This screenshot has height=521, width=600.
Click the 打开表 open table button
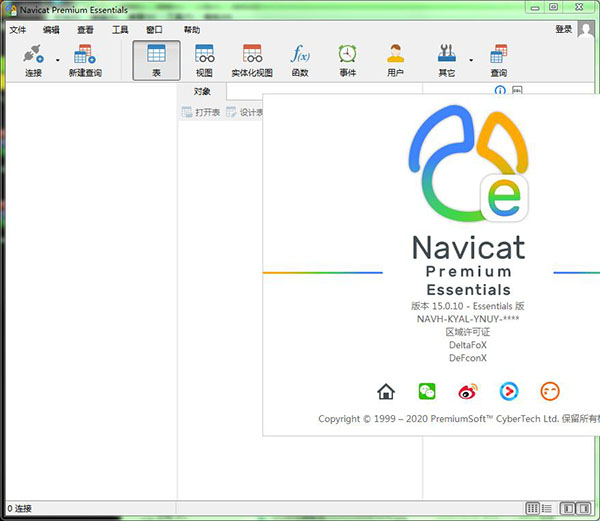tap(201, 112)
